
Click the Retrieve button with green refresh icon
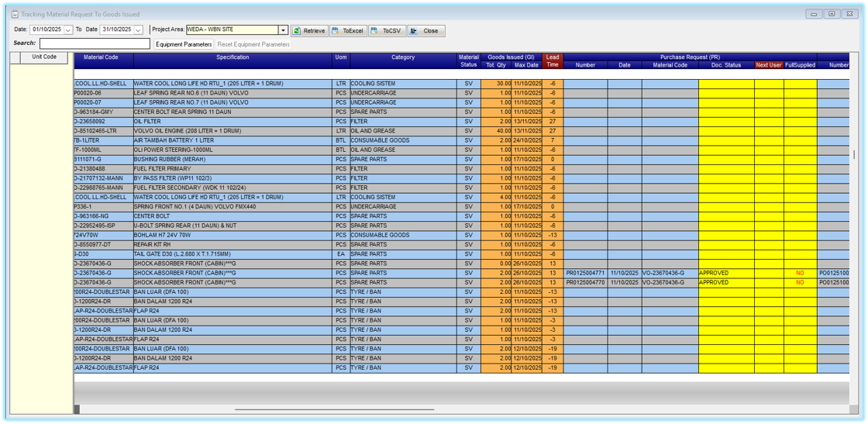(x=309, y=31)
